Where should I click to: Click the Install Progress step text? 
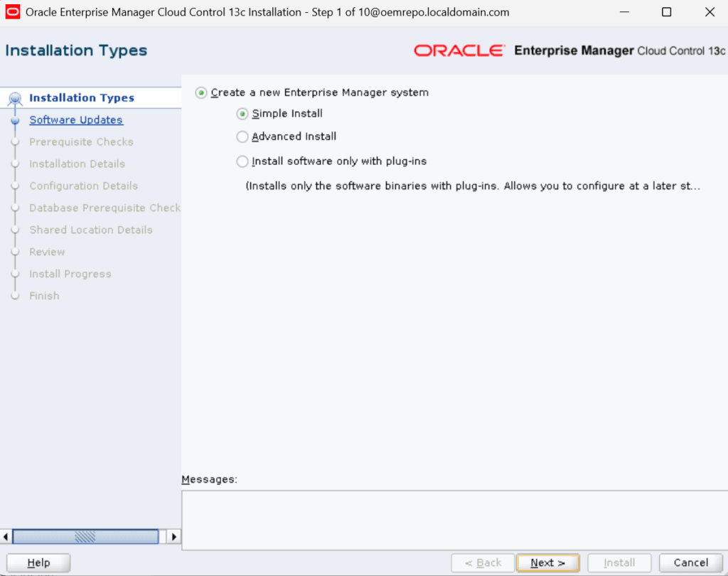[x=70, y=274]
